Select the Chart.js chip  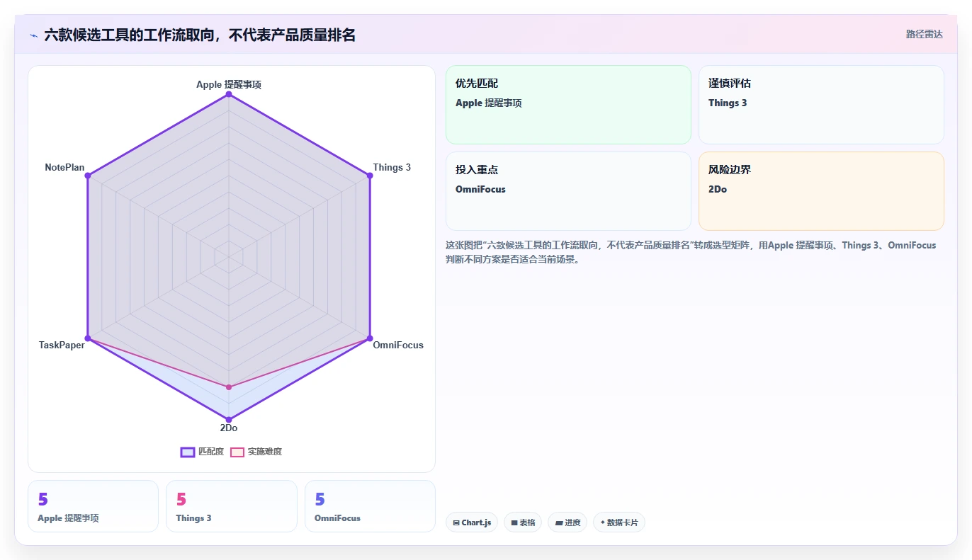click(x=472, y=522)
